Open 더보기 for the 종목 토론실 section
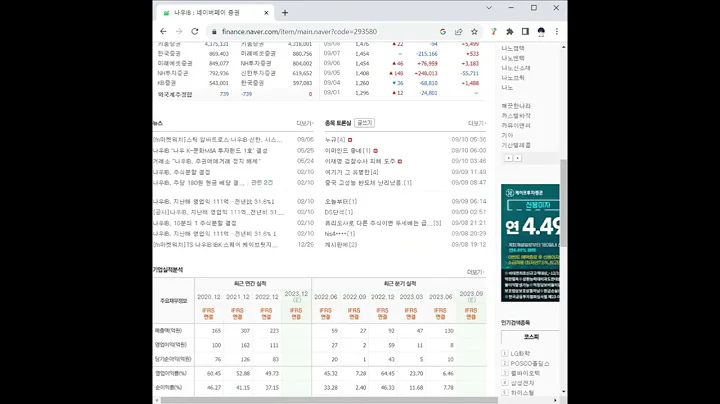720x404 pixels. click(x=477, y=123)
